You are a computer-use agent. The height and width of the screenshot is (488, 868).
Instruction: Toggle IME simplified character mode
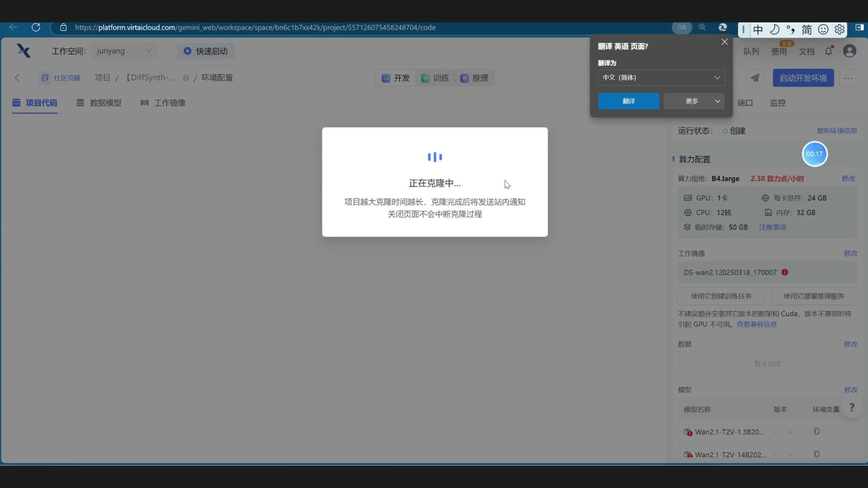click(806, 29)
